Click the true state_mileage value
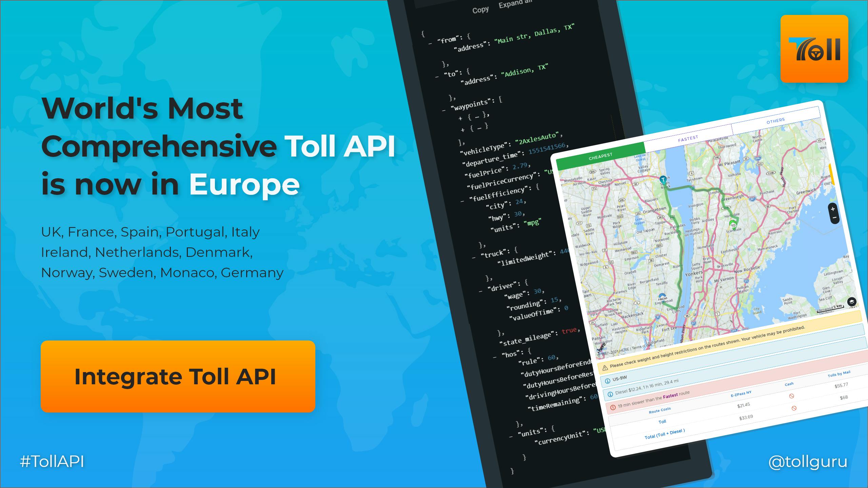The height and width of the screenshot is (488, 868). click(x=569, y=330)
